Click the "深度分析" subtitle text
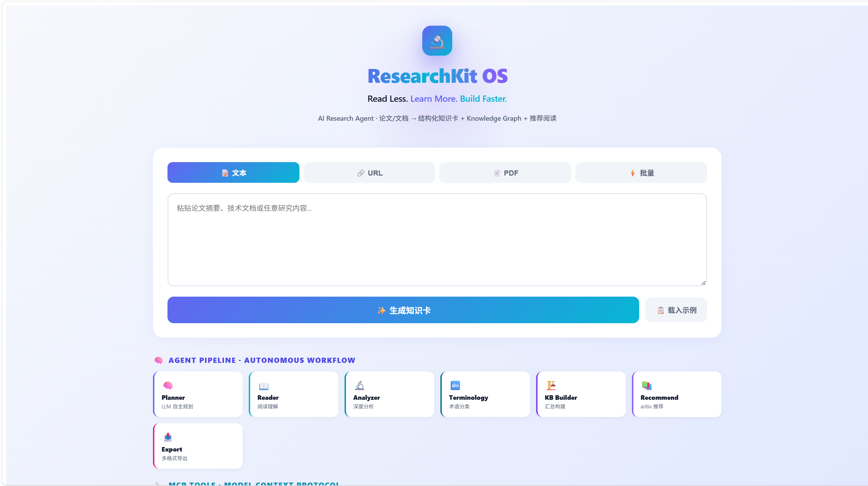The image size is (868, 486). pos(364,406)
